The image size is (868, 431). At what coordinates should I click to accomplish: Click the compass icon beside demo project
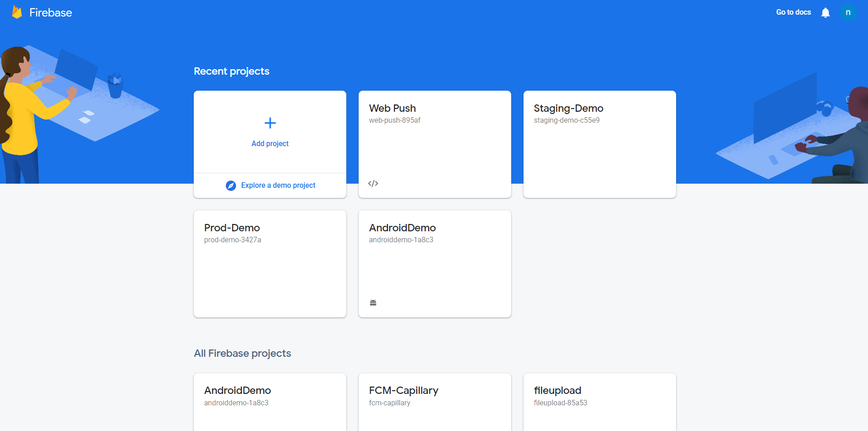(231, 185)
